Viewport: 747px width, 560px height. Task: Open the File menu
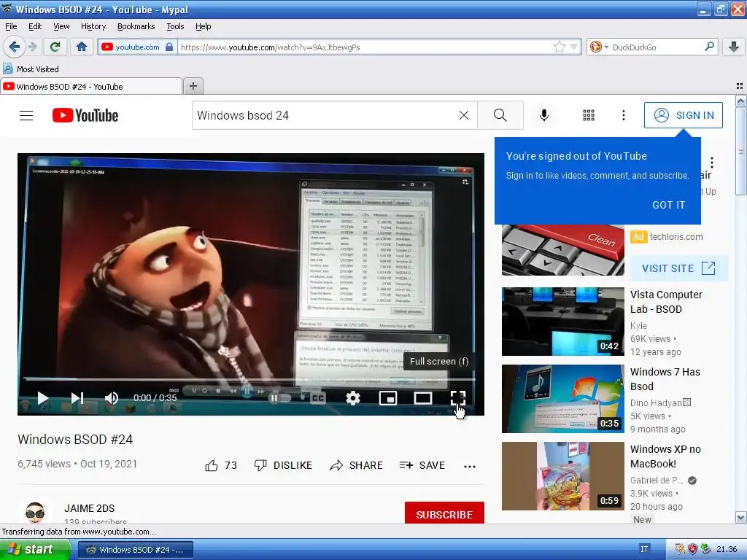tap(11, 27)
